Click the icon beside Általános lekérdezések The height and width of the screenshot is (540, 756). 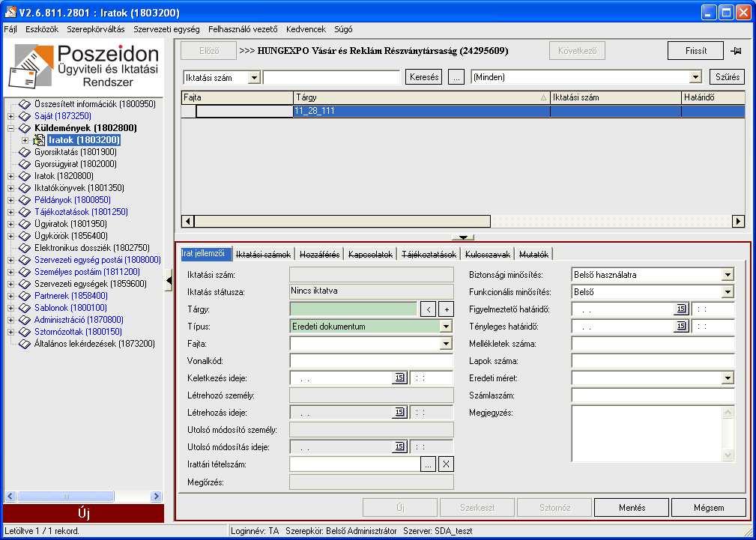click(25, 344)
